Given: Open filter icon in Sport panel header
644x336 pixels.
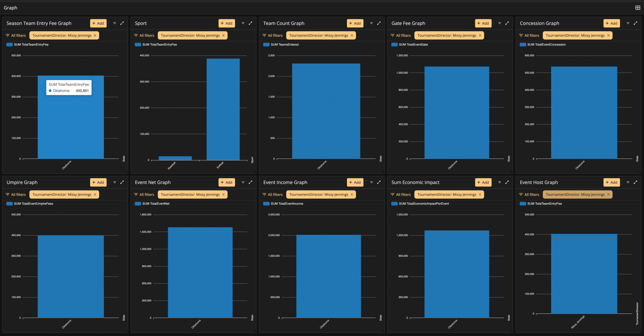Looking at the screenshot, I should tap(243, 23).
